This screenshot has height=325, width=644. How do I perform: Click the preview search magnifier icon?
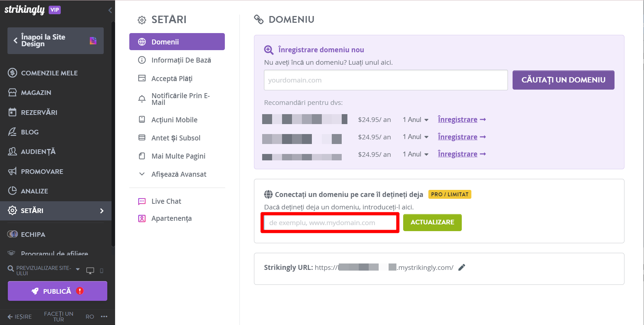pyautogui.click(x=11, y=269)
